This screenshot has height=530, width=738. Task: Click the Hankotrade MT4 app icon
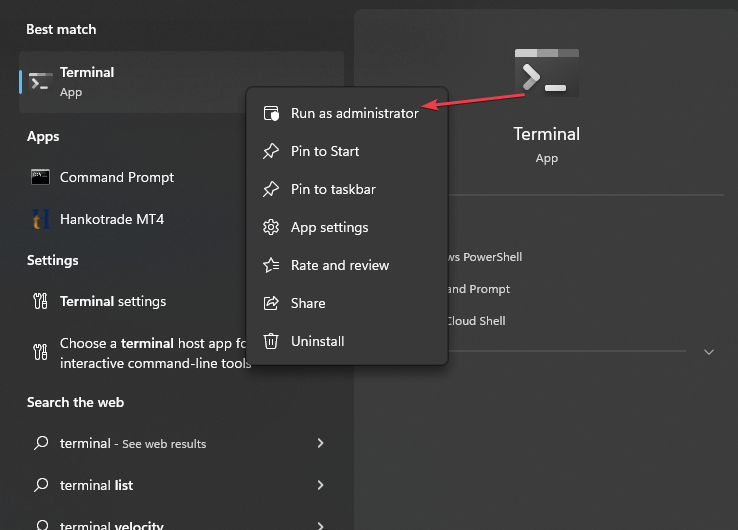coord(40,219)
